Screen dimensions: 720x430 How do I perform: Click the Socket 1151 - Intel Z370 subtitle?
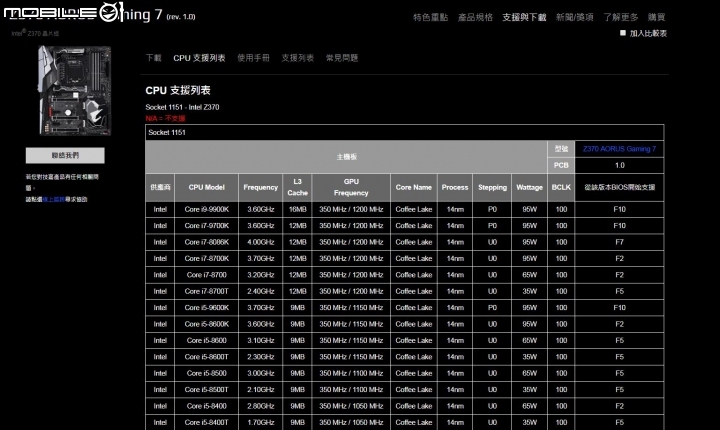182,107
